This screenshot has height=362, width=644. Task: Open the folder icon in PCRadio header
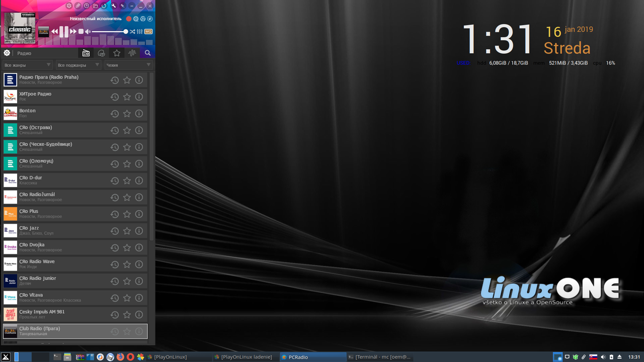pyautogui.click(x=96, y=6)
